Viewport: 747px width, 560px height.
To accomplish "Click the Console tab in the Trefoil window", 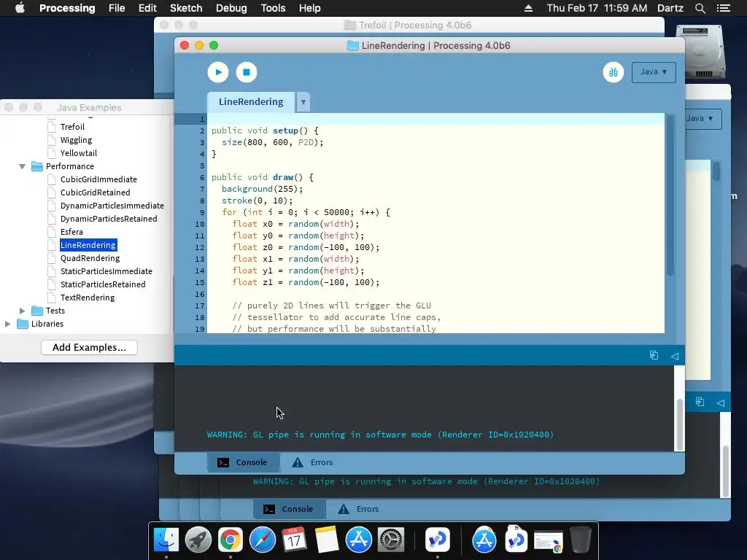I will tap(289, 509).
